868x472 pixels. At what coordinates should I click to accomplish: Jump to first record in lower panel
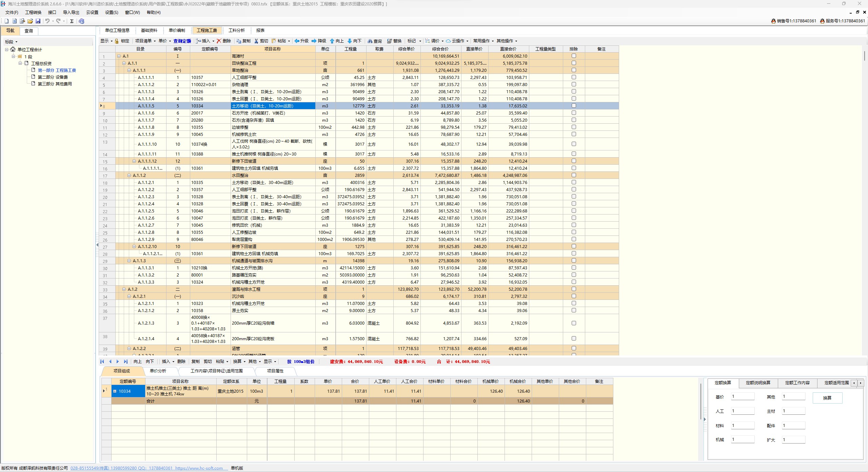pyautogui.click(x=102, y=362)
